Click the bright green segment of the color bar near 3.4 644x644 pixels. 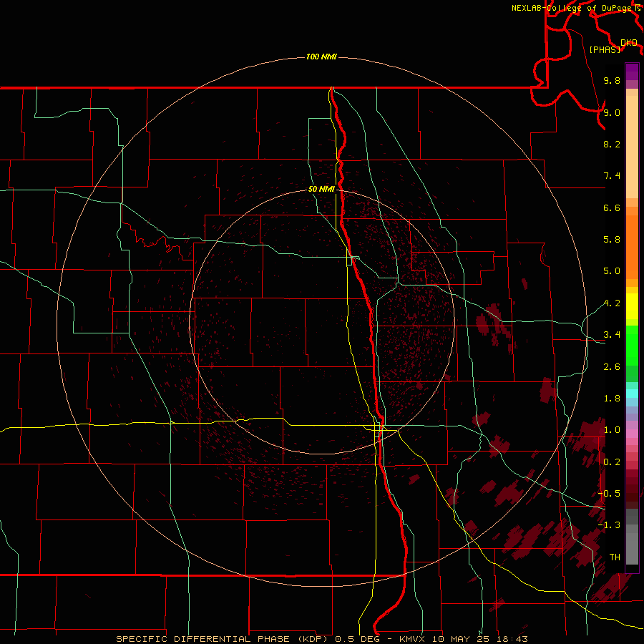pyautogui.click(x=632, y=344)
